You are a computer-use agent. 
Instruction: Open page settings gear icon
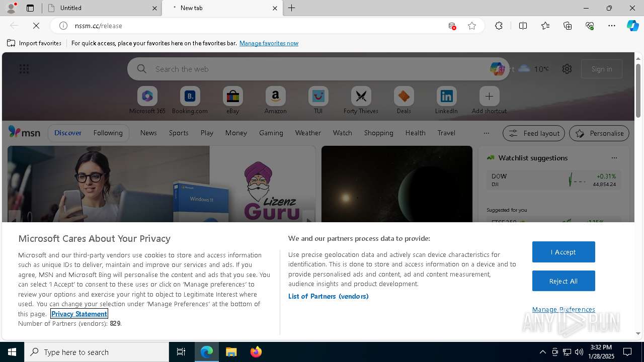pos(567,69)
